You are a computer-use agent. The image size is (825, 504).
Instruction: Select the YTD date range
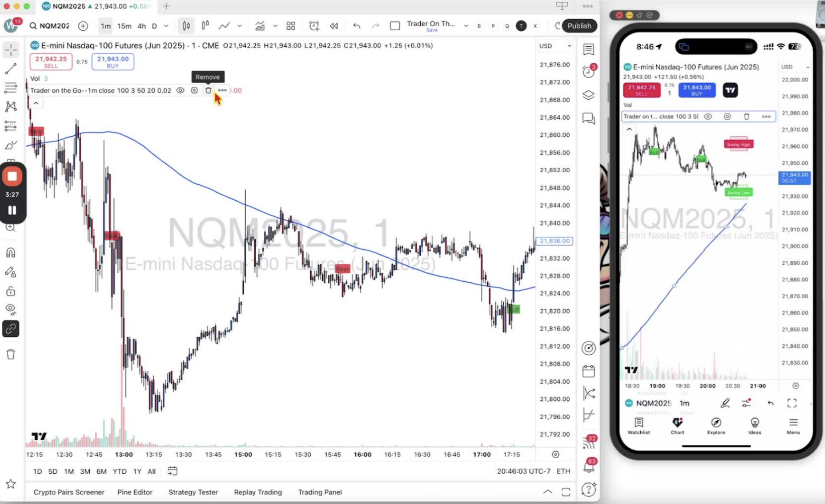(x=120, y=471)
